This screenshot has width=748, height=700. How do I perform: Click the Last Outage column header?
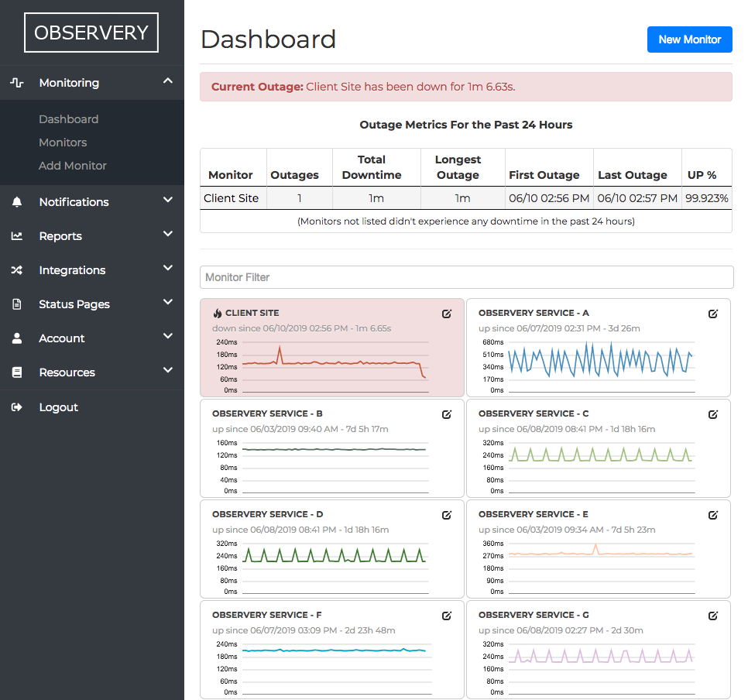click(632, 175)
